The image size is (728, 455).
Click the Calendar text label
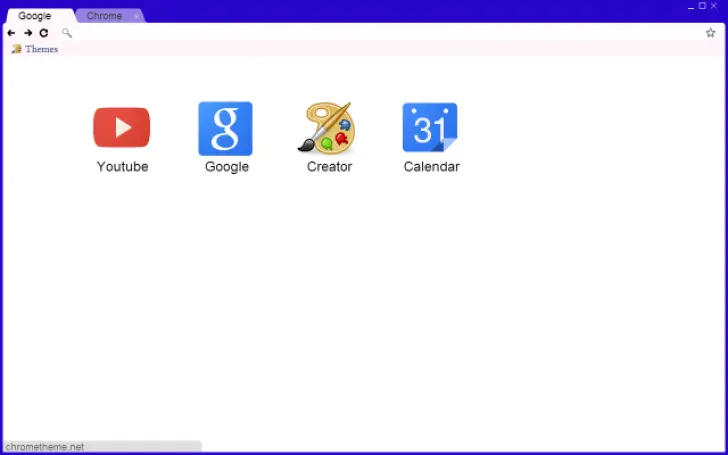[431, 167]
